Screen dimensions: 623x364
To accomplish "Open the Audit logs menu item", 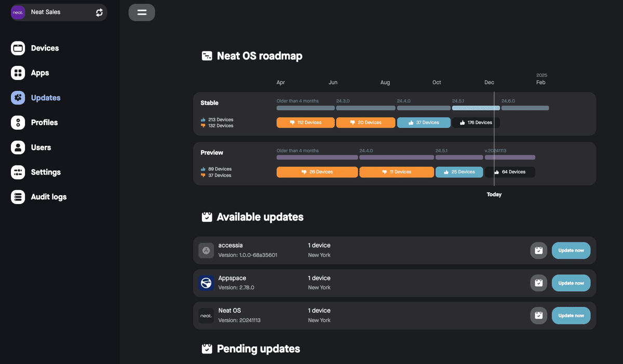I will [x=49, y=197].
